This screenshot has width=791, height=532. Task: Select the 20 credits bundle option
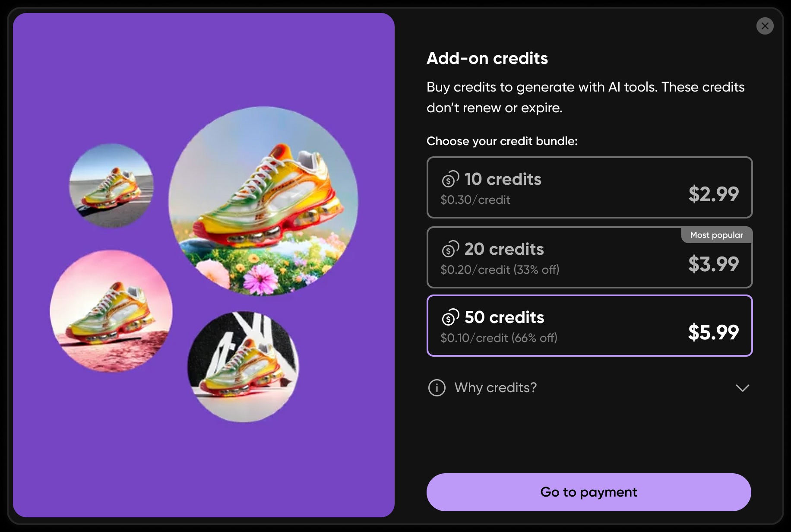click(x=589, y=257)
